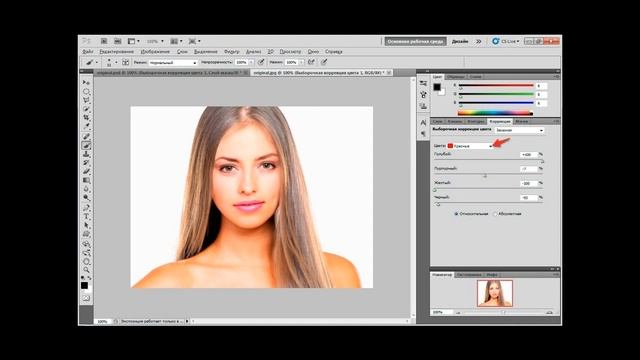Launch Bridge from the application bar

[104, 41]
